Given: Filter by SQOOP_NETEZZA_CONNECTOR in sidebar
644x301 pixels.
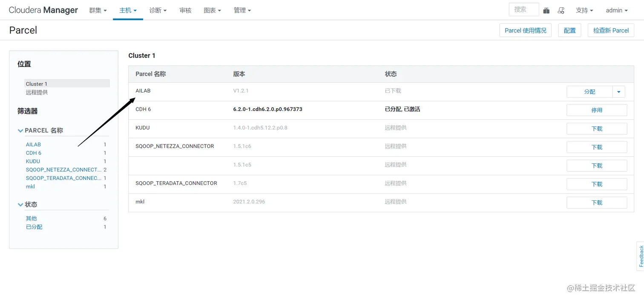Looking at the screenshot, I should pyautogui.click(x=63, y=170).
